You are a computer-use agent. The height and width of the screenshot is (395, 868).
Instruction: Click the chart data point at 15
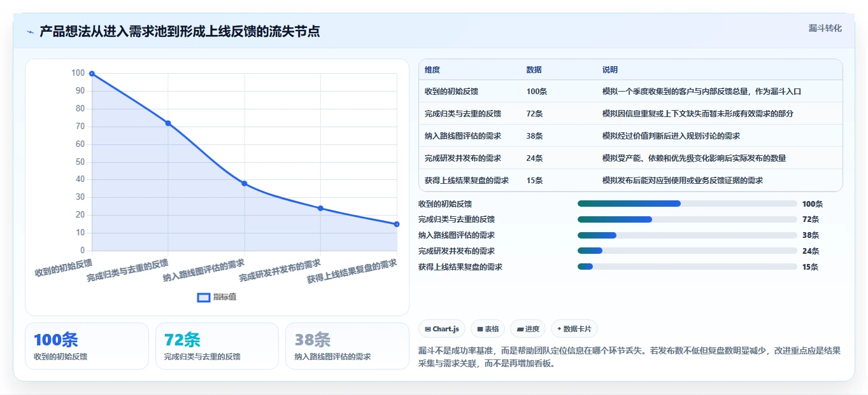coord(397,225)
